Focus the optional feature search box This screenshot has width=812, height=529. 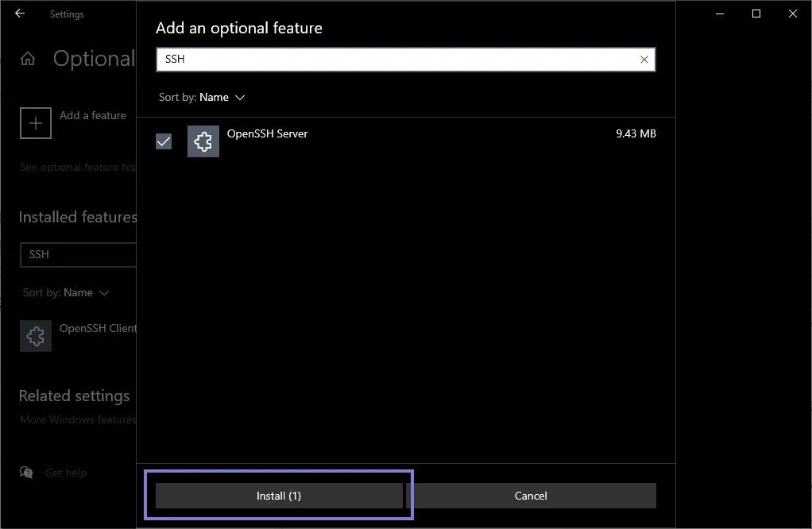[397, 60]
